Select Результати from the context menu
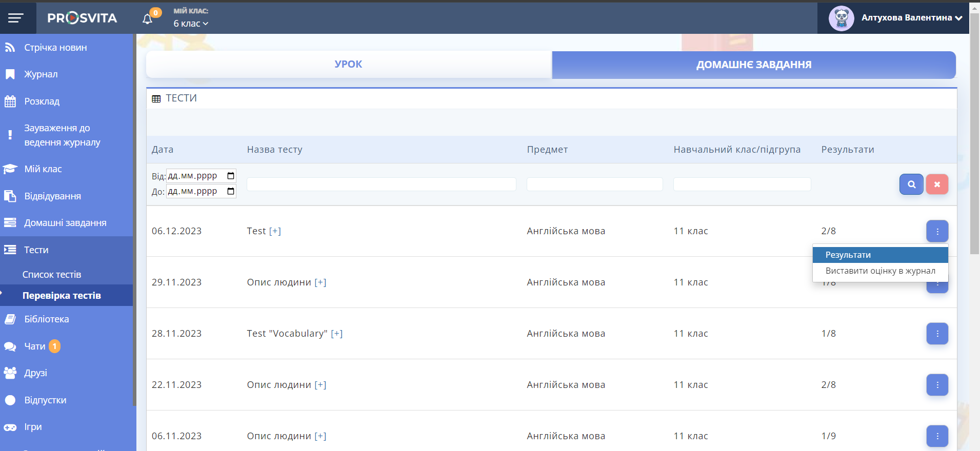Image resolution: width=980 pixels, height=451 pixels. coord(879,255)
